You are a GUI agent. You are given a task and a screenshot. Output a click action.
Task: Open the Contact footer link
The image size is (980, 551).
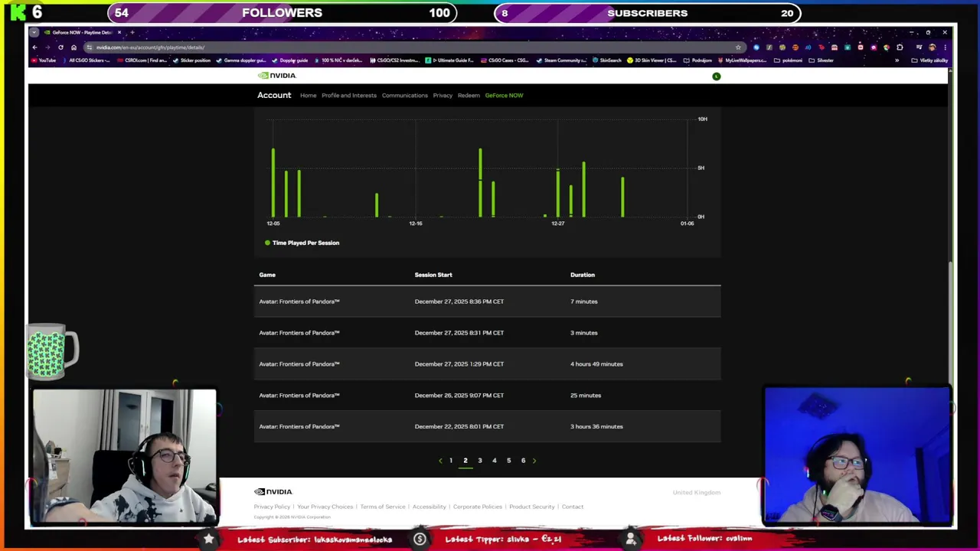pos(573,507)
